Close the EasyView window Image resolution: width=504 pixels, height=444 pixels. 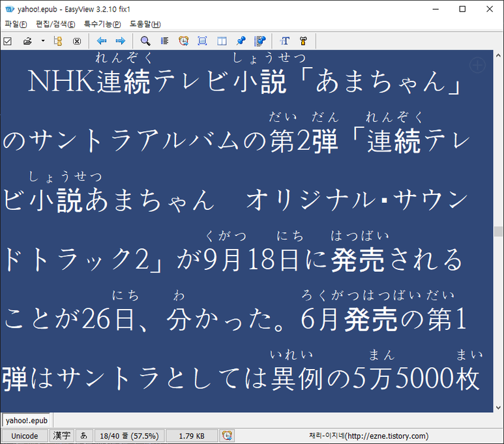[490, 9]
